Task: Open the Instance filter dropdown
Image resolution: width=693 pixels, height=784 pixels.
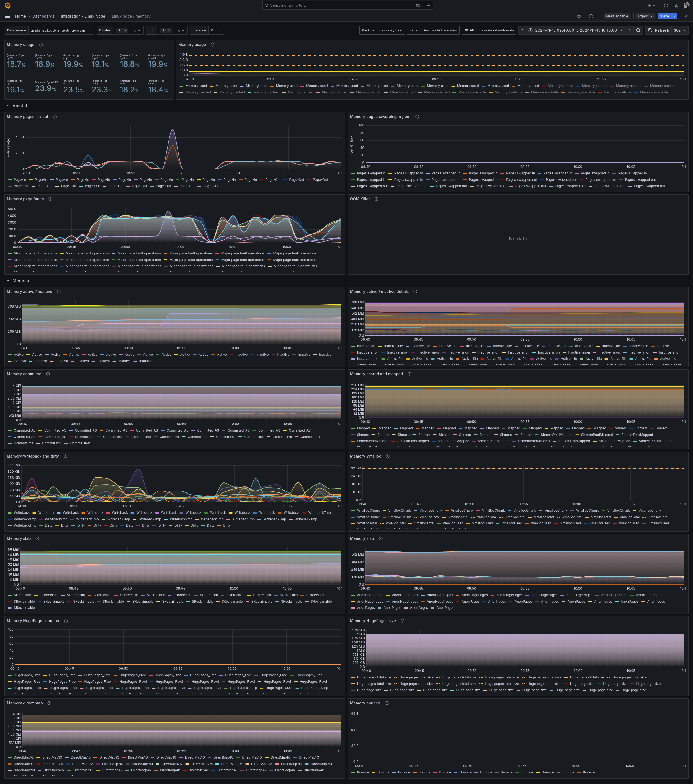Action: coord(216,30)
